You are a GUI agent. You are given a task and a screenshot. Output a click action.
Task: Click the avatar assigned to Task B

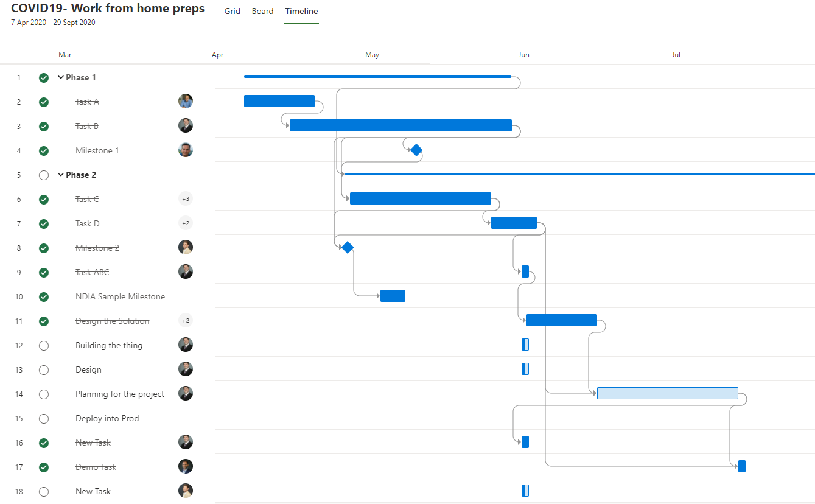(x=186, y=126)
